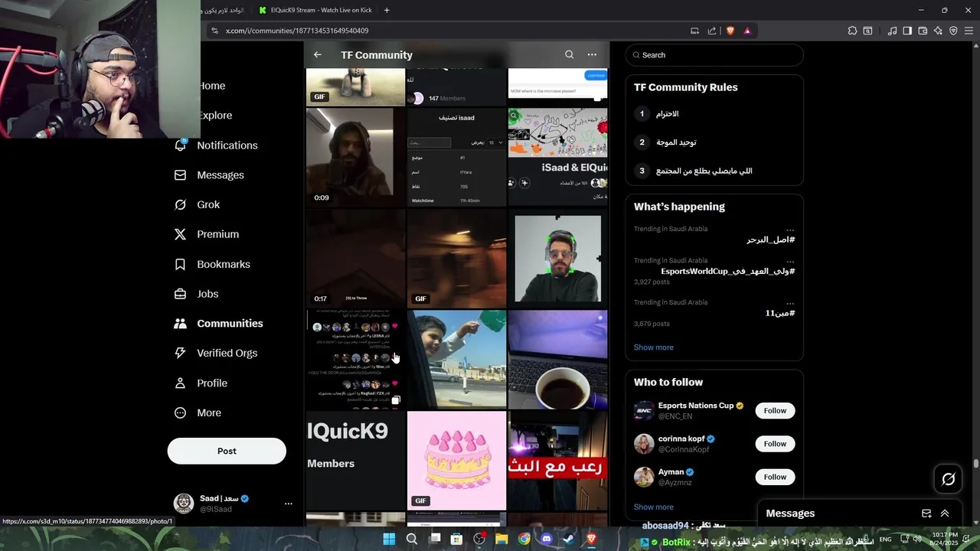Open Discord from the taskbar
The height and width of the screenshot is (551, 980).
pyautogui.click(x=547, y=539)
